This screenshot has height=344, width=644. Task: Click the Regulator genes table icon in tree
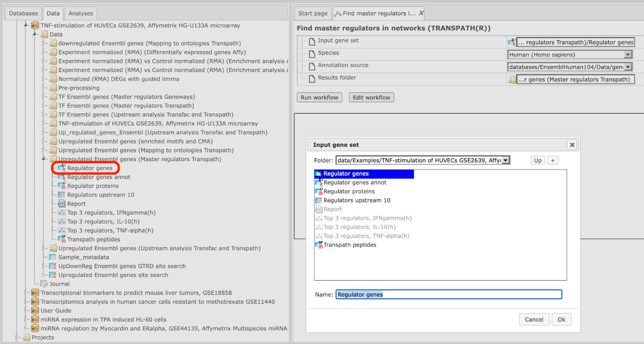(x=62, y=168)
